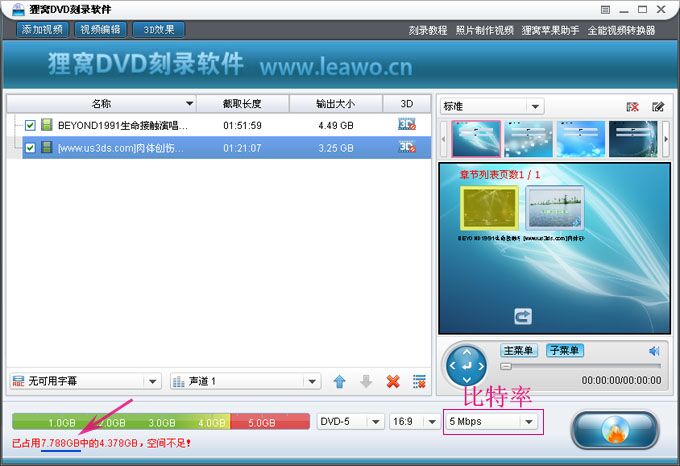
Task: Clear the video list with the list-delete icon
Action: [419, 381]
